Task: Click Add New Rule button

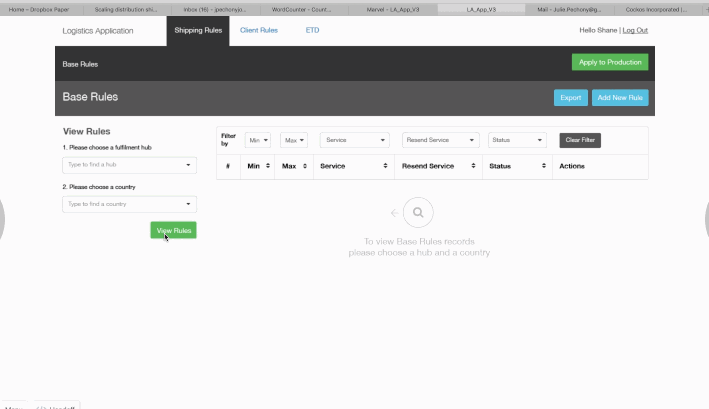Action: click(620, 98)
